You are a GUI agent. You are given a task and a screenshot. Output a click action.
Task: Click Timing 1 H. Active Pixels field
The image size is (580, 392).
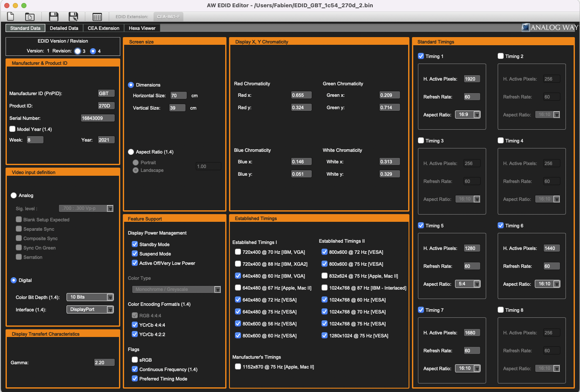[x=472, y=79]
